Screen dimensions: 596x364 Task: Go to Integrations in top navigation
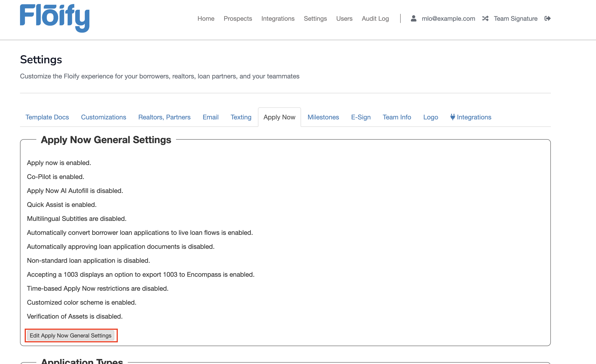pyautogui.click(x=278, y=19)
